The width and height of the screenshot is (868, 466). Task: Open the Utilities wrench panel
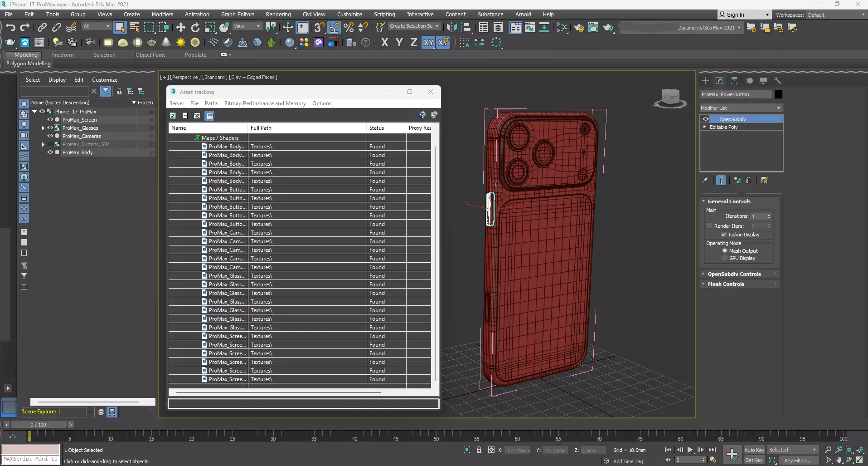click(x=778, y=81)
